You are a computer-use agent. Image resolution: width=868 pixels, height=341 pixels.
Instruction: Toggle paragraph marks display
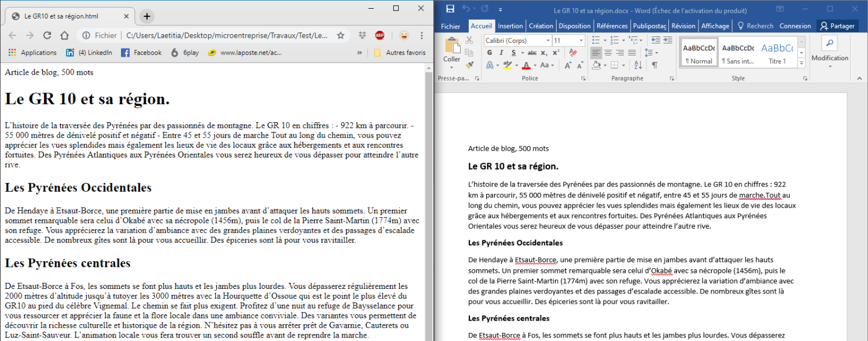655,65
